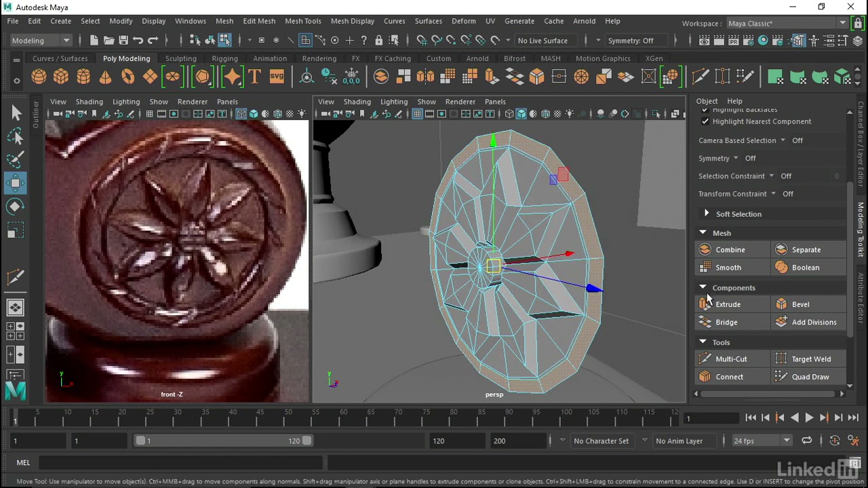Collapse the Tools section

[x=703, y=342]
